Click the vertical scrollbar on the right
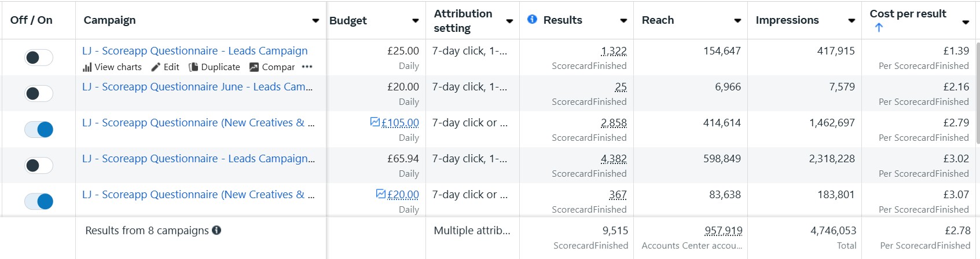Viewport: 980px width, 259px height. click(978, 93)
